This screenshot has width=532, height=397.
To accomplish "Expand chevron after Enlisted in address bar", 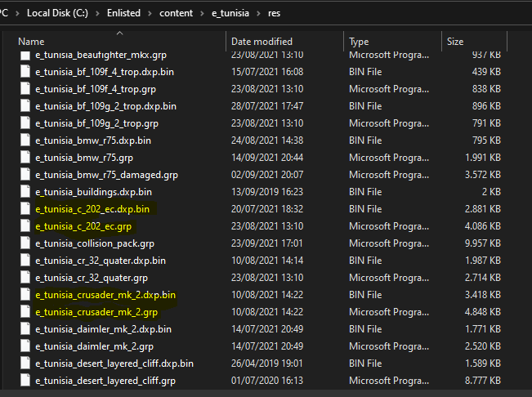I will (x=150, y=14).
